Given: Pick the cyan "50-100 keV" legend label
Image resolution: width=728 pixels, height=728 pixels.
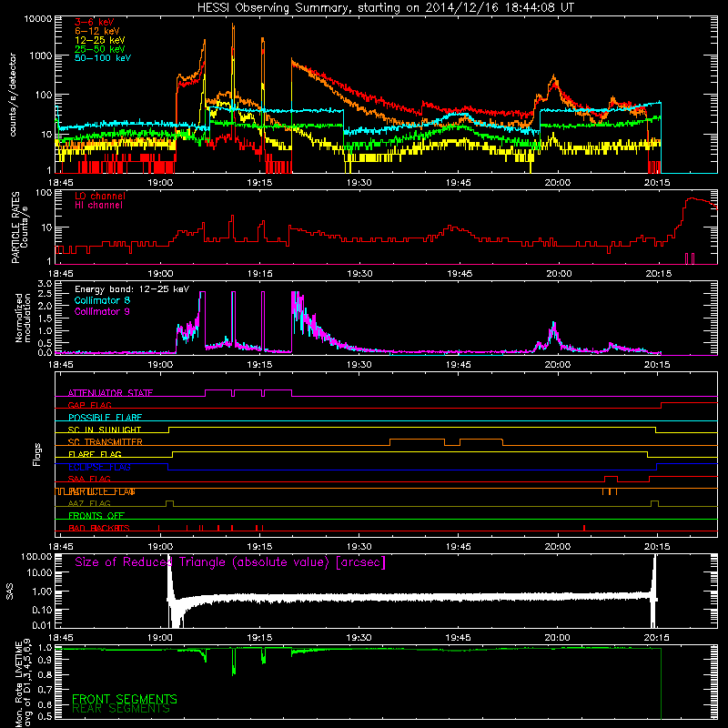Looking at the screenshot, I should pos(103,58).
